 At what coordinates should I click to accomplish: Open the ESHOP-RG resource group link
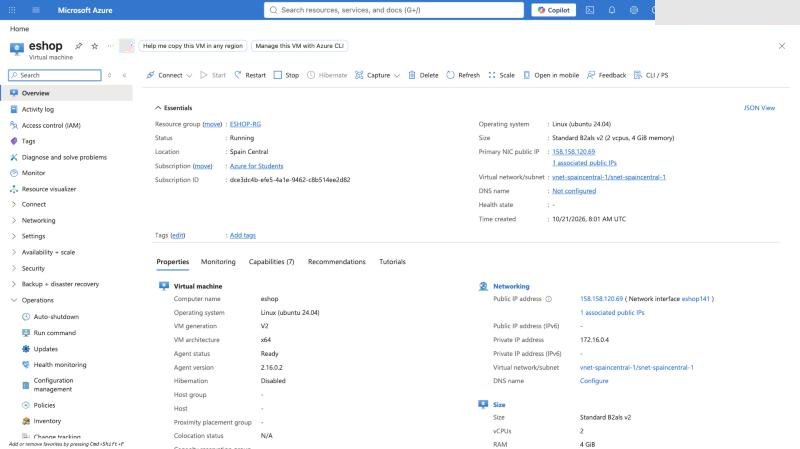[245, 124]
